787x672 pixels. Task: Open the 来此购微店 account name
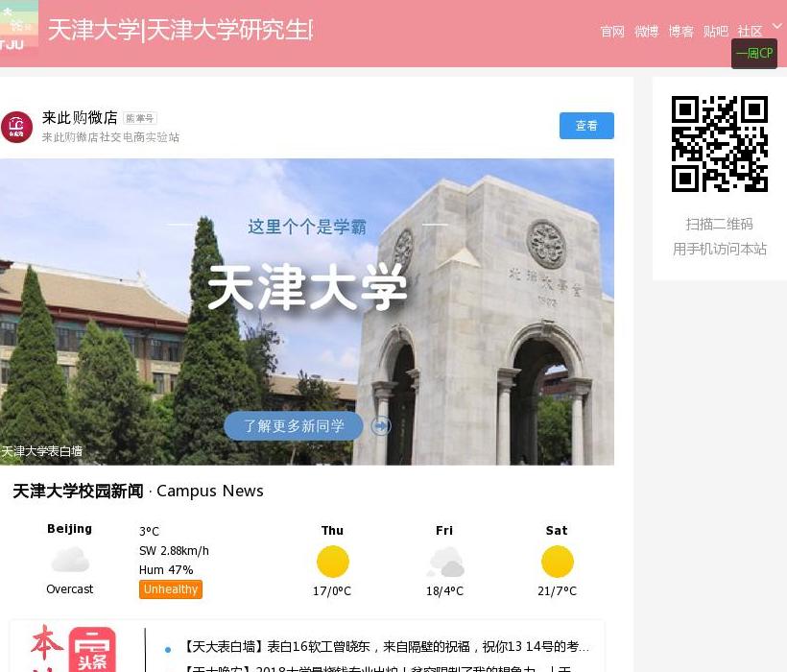80,118
